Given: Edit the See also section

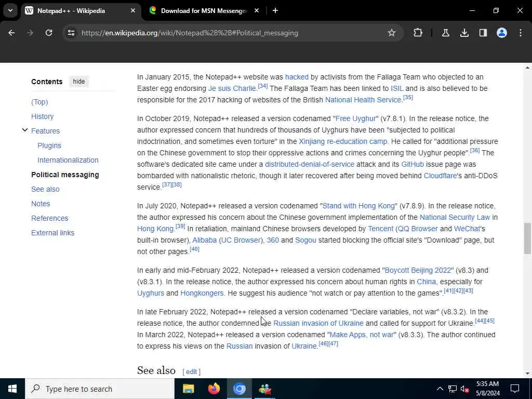Looking at the screenshot, I should click(x=191, y=371).
